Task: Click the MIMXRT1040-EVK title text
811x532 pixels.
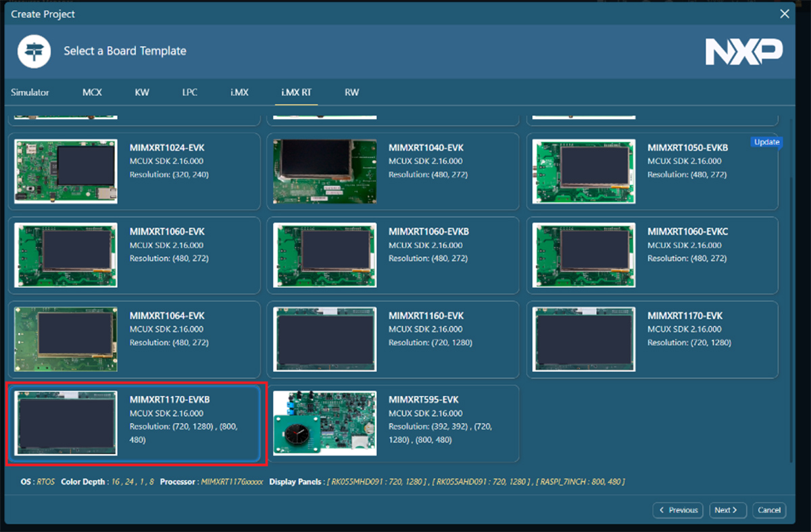Action: click(426, 147)
